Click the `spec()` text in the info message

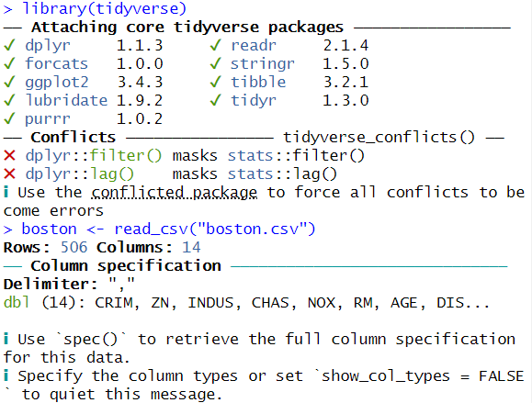91,340
